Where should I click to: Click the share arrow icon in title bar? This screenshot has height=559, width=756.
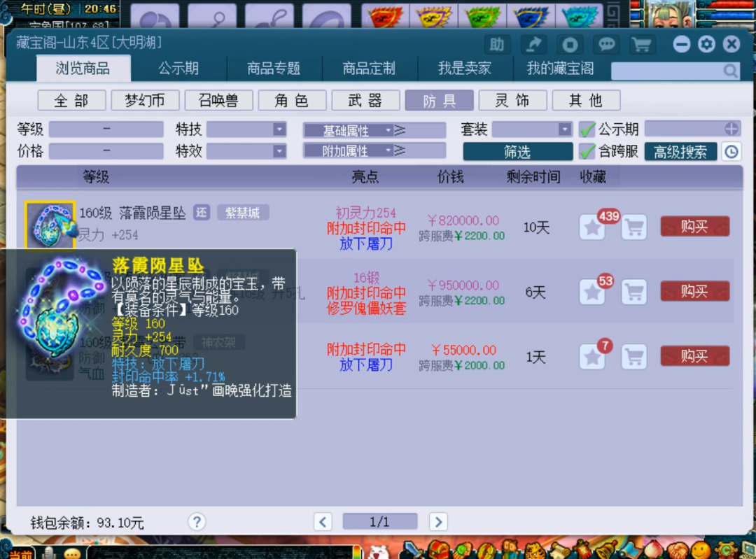[x=533, y=45]
